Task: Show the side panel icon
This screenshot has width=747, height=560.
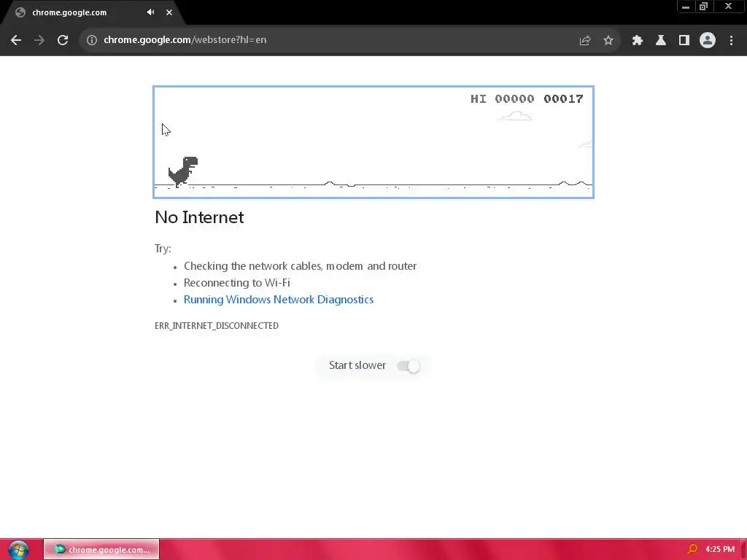Action: point(684,41)
